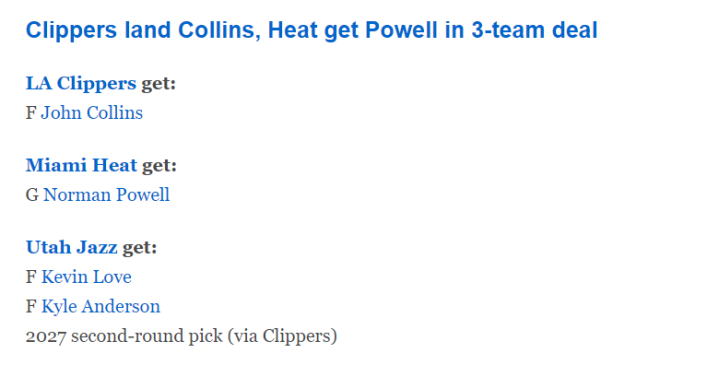Open the Clippers land Collins headline link
The image size is (719, 365).
click(x=311, y=31)
